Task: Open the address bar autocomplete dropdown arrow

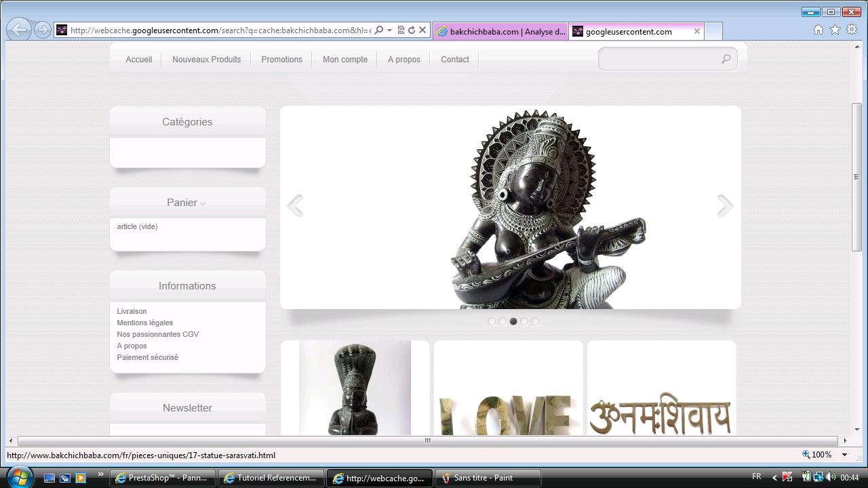Action: click(389, 30)
